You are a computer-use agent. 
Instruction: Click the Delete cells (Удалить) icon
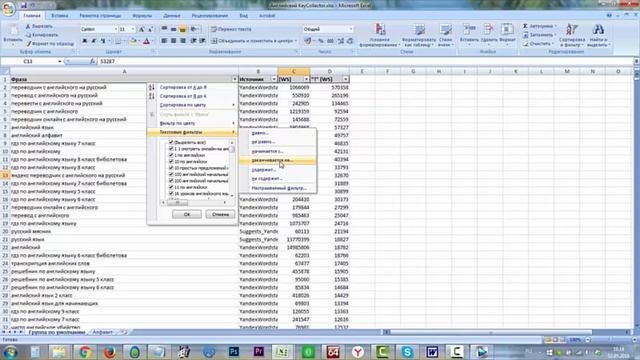coord(489,29)
